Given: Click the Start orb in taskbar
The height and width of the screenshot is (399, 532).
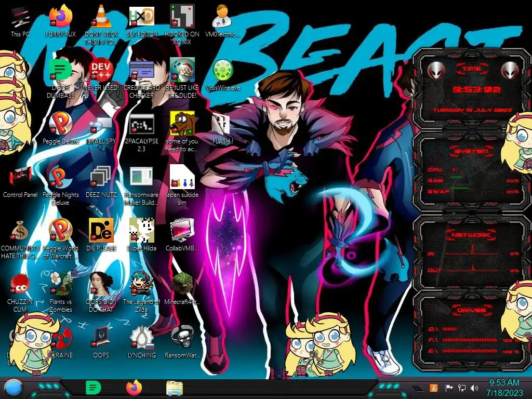Looking at the screenshot, I should click(x=14, y=388).
